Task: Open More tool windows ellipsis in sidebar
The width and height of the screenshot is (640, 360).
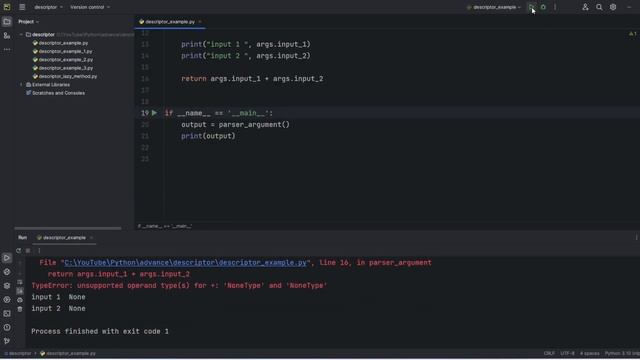Action: click(7, 49)
